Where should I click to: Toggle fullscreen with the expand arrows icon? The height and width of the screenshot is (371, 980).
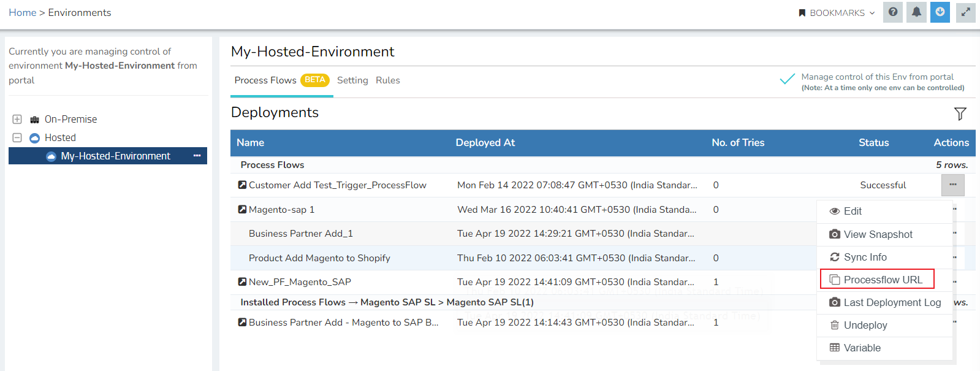click(965, 12)
